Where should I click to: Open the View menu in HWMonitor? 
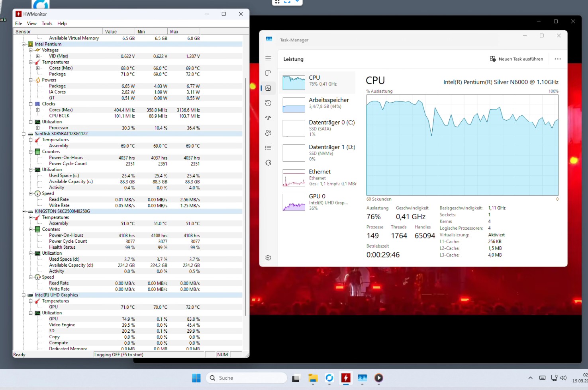click(32, 23)
